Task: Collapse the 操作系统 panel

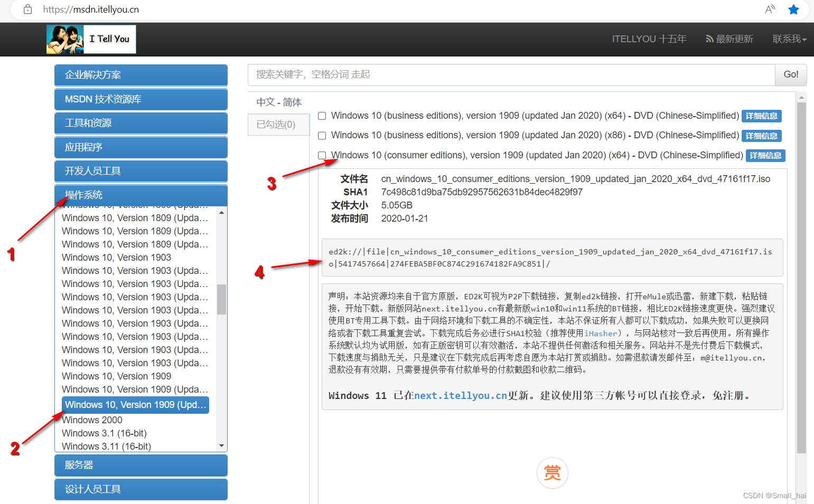Action: point(141,195)
